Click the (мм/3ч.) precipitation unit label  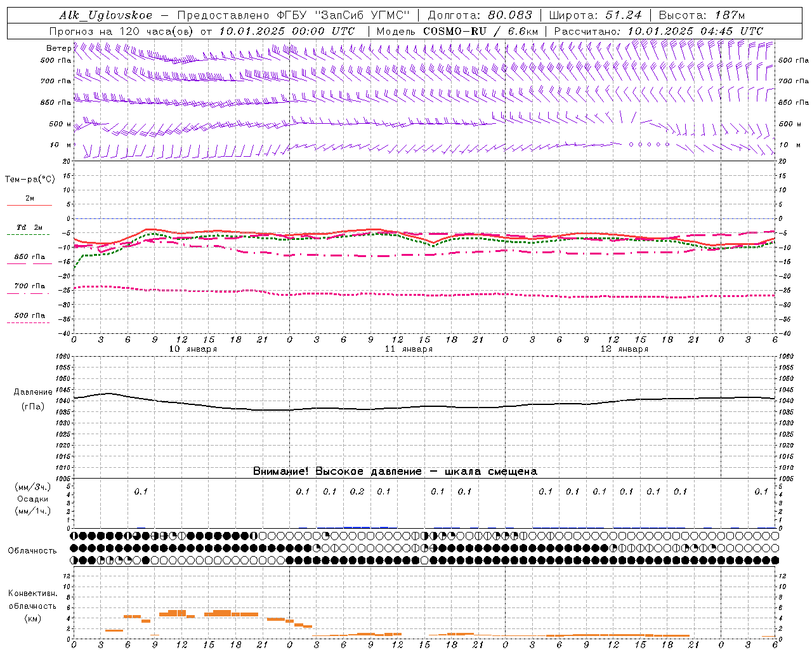tap(32, 487)
